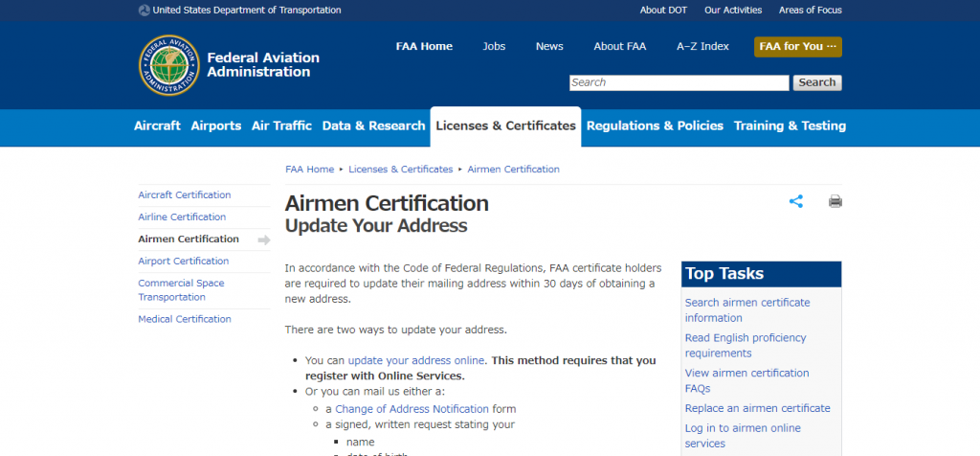980x456 pixels.
Task: Open the Aircraft navigation tab
Action: pos(157,126)
